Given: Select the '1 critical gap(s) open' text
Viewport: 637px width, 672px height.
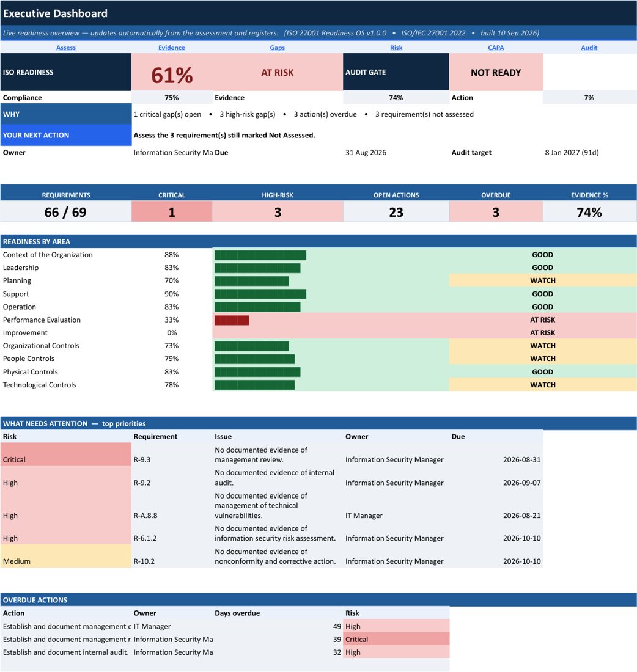Looking at the screenshot, I should click(x=168, y=114).
